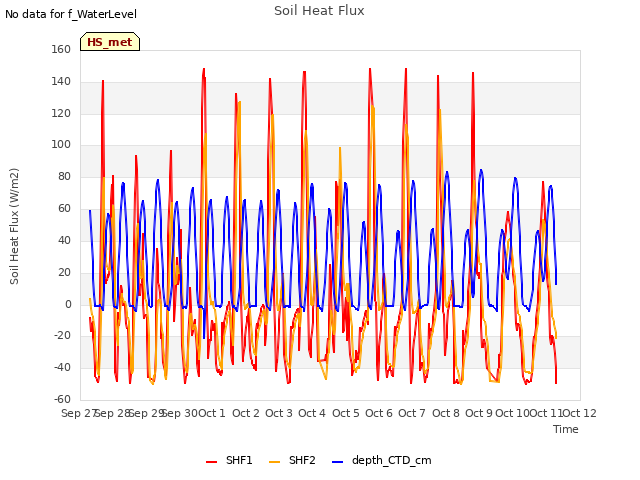Image resolution: width=640 pixels, height=480 pixels.
Task: Click the red SHF1 legend color marker
Action: point(211,462)
